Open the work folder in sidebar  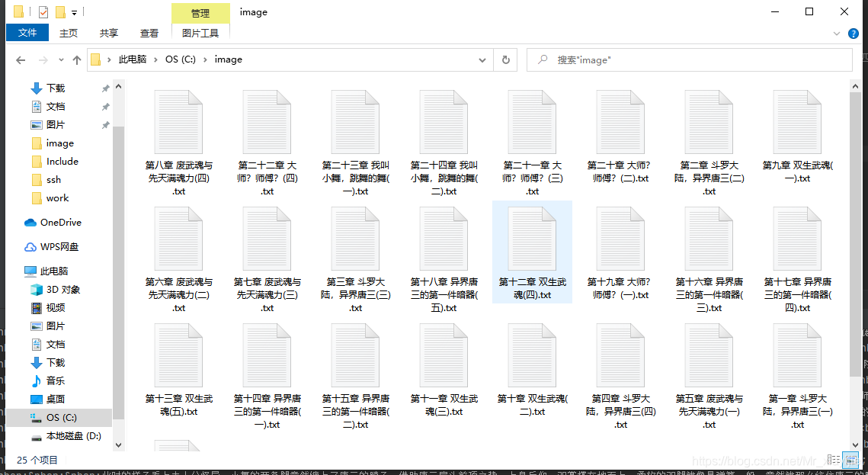click(57, 197)
